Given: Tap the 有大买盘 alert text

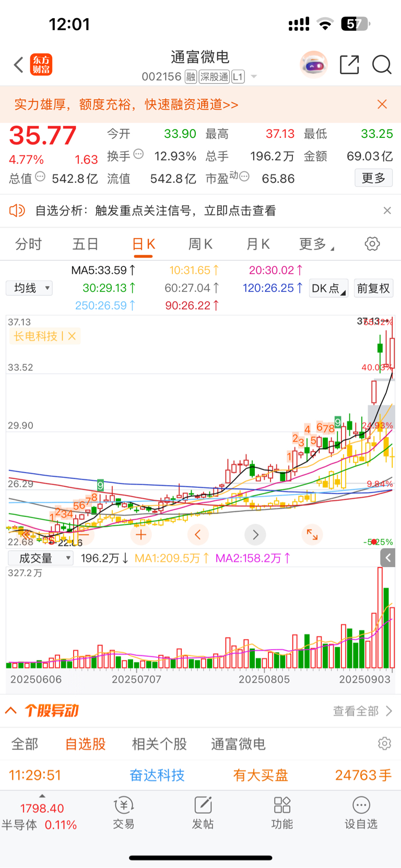Looking at the screenshot, I should (x=261, y=775).
